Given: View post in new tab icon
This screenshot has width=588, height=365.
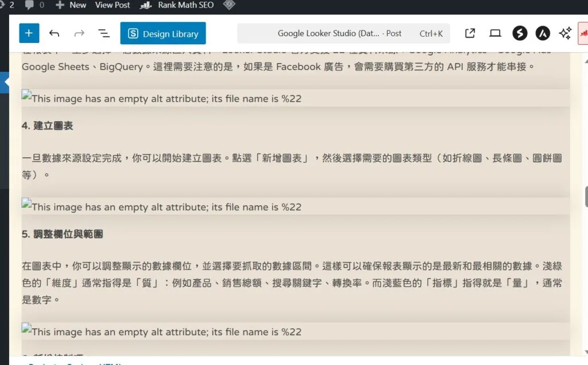Looking at the screenshot, I should click(470, 33).
